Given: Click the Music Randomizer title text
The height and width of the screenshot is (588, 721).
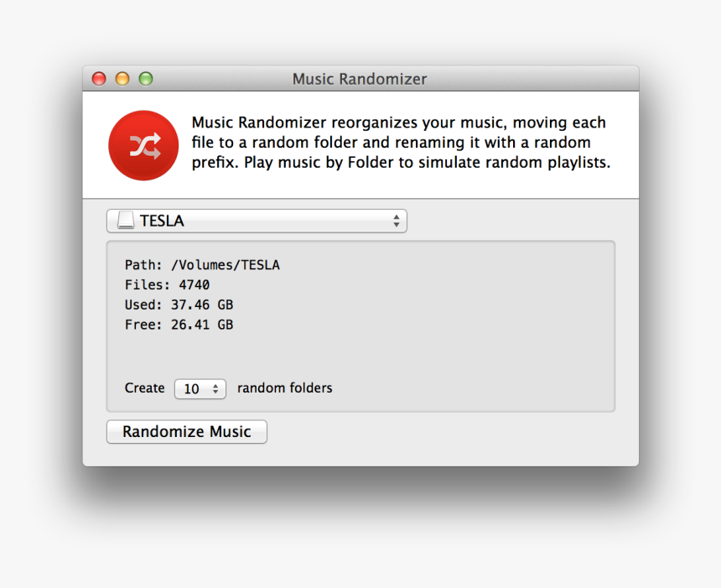Looking at the screenshot, I should 360,79.
